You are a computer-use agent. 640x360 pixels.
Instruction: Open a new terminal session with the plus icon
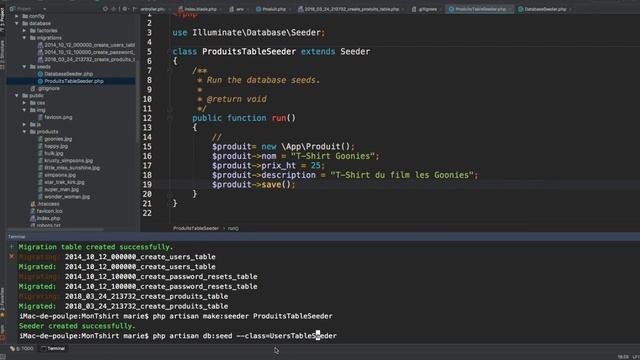coord(11,247)
